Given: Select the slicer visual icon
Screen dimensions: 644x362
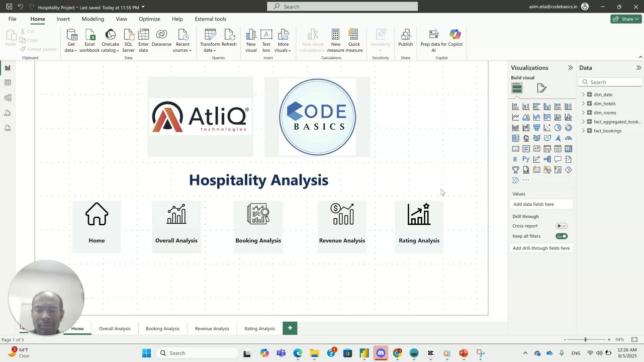Looking at the screenshot, I should coord(547,149).
